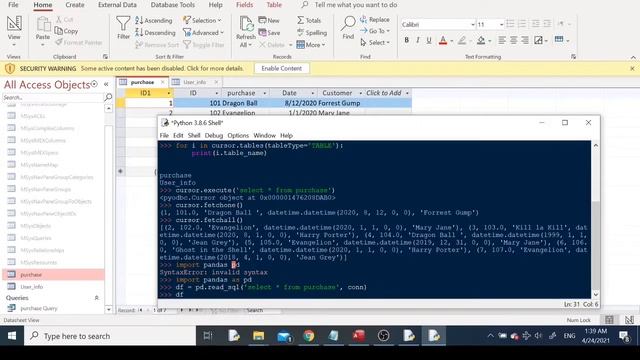Open purchase Query in navigation pane
640x360 pixels.
coord(53,309)
